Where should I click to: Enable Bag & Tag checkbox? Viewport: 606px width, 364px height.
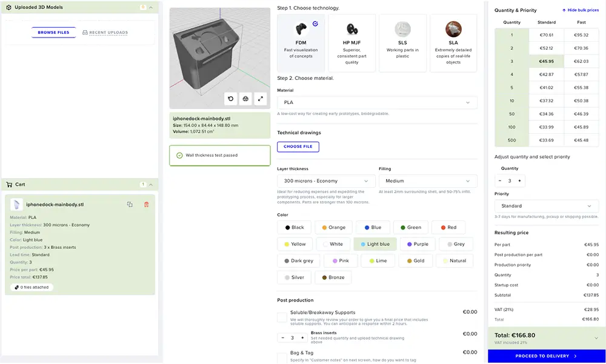[282, 357]
